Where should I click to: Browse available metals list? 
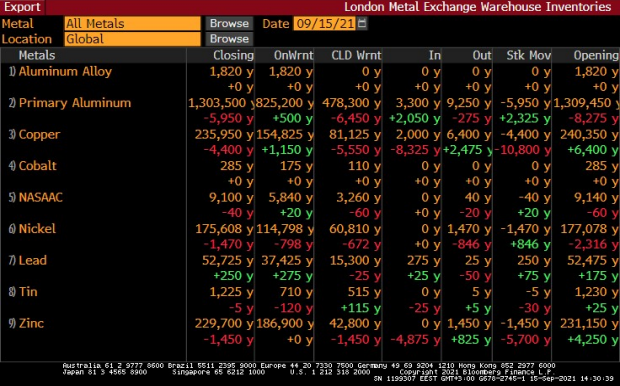(229, 23)
